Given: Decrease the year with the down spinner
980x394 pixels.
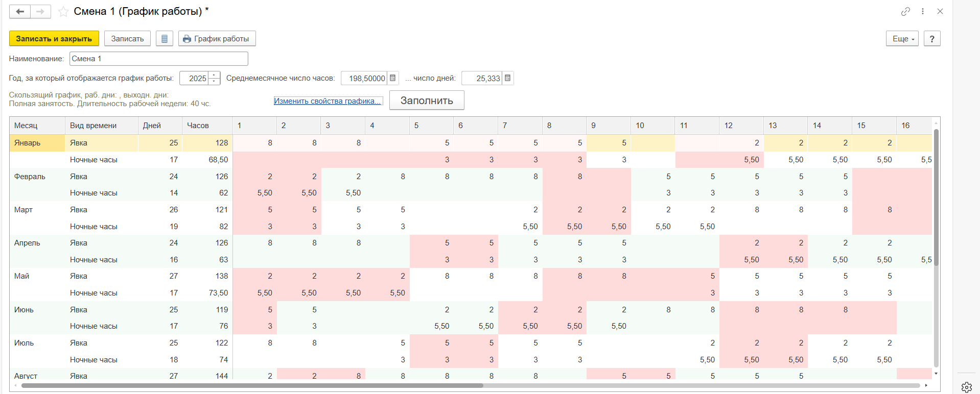Looking at the screenshot, I should point(215,82).
